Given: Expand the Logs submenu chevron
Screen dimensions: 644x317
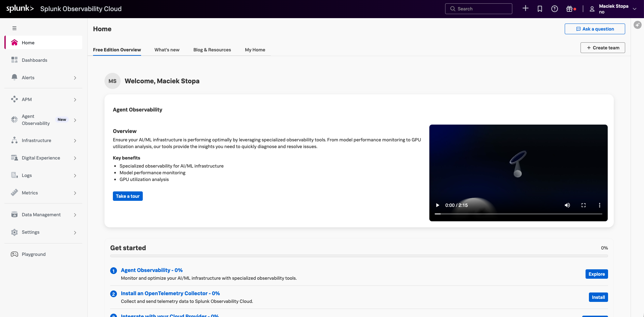Looking at the screenshot, I should 75,176.
